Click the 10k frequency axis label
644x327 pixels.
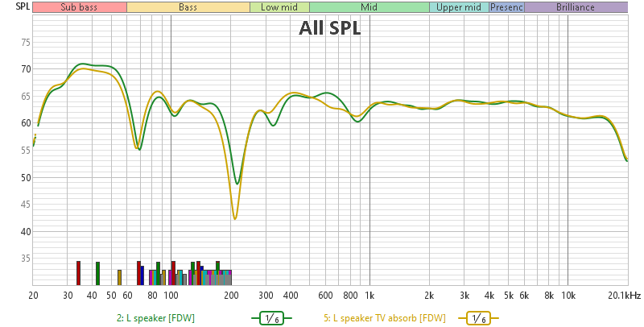coord(568,296)
